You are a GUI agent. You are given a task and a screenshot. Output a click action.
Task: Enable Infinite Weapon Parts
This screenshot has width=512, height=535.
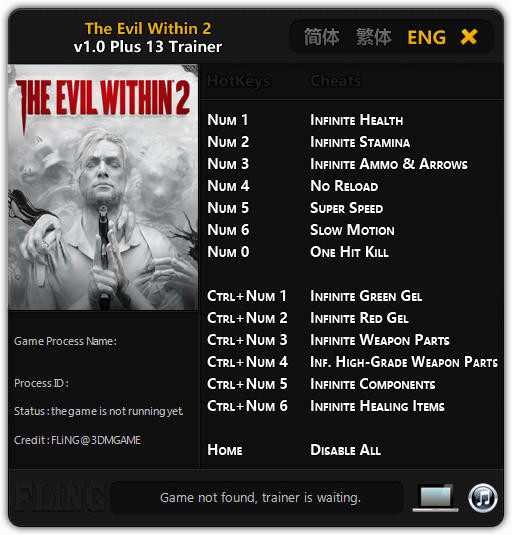380,340
